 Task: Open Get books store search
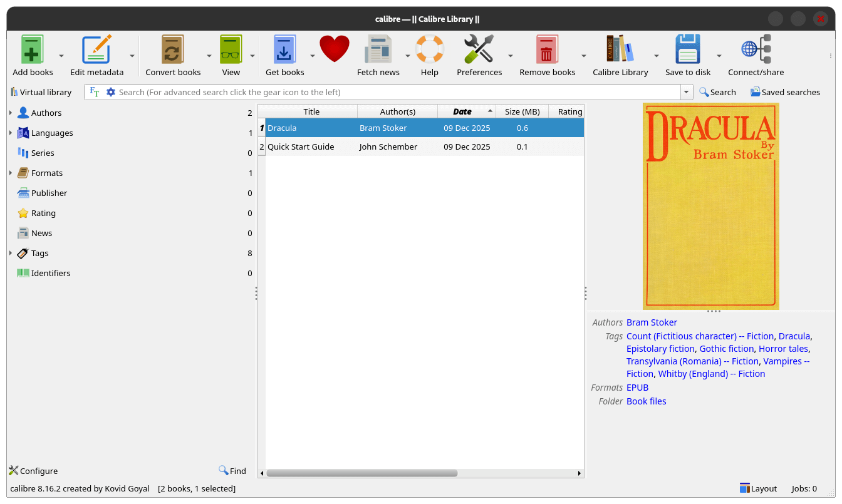(284, 50)
